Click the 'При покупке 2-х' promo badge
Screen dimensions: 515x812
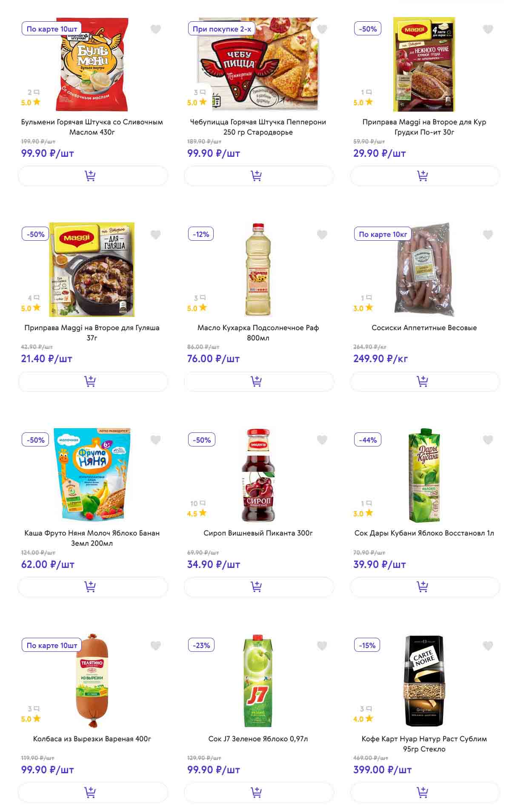(222, 29)
